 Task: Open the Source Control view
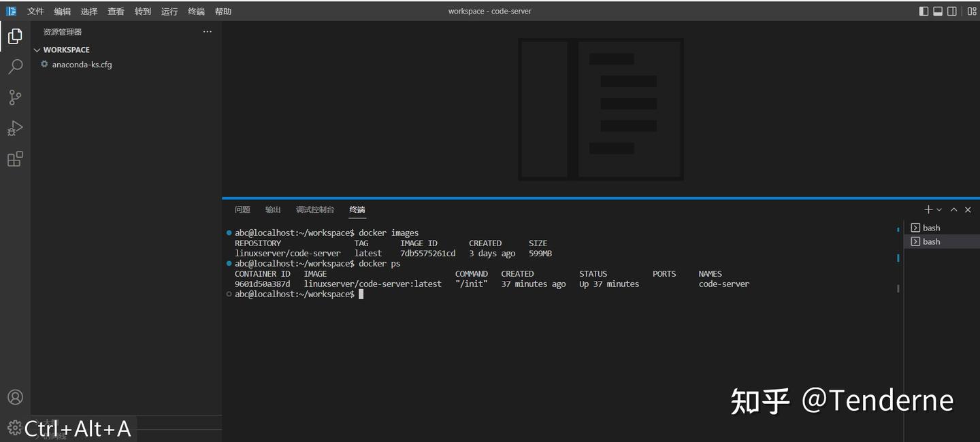coord(15,97)
